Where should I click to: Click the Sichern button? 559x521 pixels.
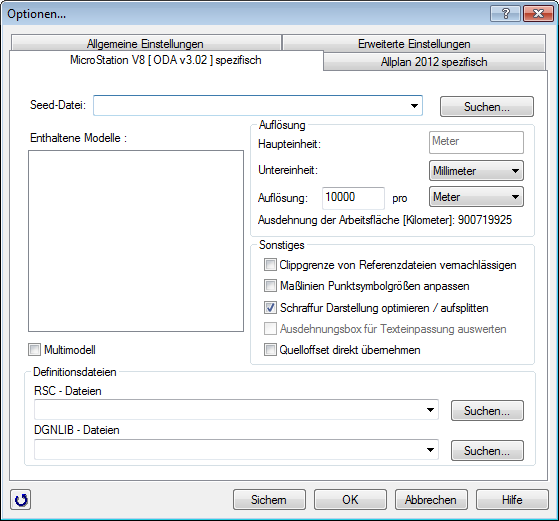click(x=269, y=500)
